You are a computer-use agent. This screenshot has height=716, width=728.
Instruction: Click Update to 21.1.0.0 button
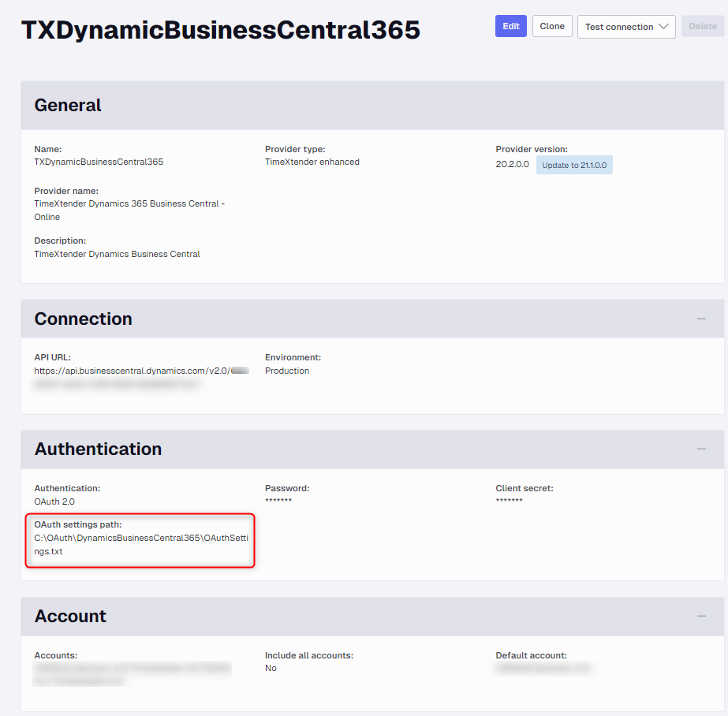574,165
